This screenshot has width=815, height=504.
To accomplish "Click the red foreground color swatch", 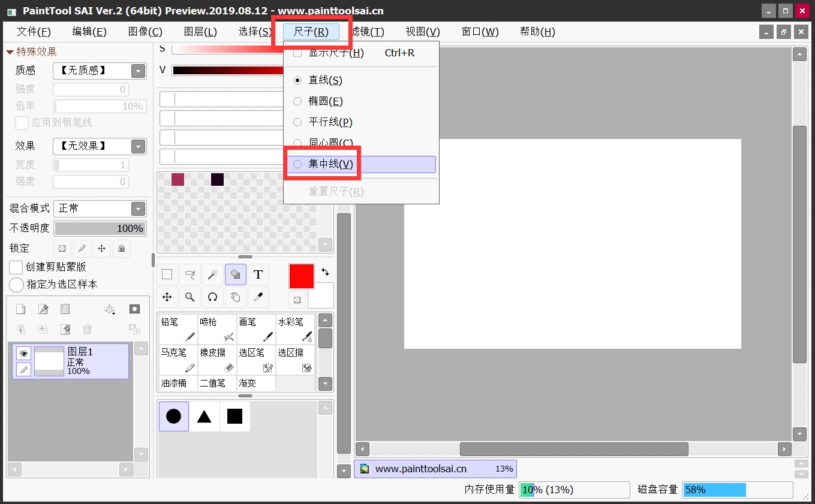I will 302,276.
